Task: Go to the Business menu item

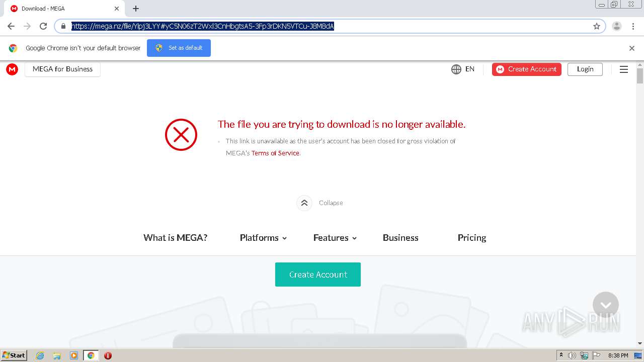Action: coord(400,238)
